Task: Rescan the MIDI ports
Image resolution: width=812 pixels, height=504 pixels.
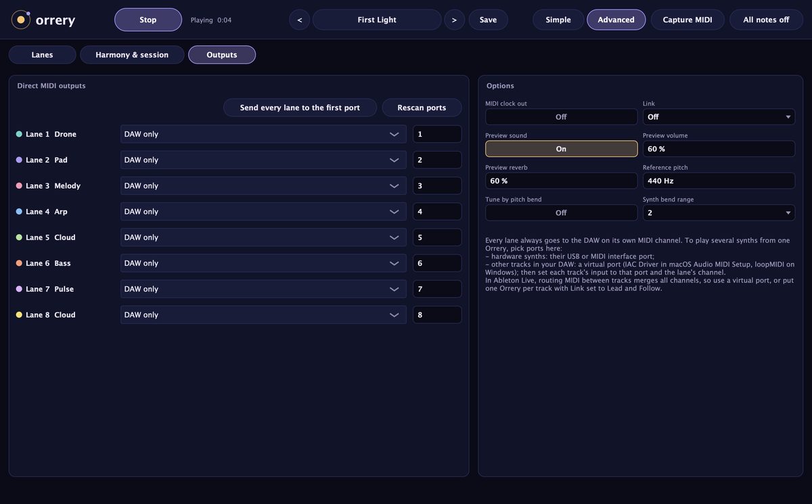Action: tap(422, 108)
